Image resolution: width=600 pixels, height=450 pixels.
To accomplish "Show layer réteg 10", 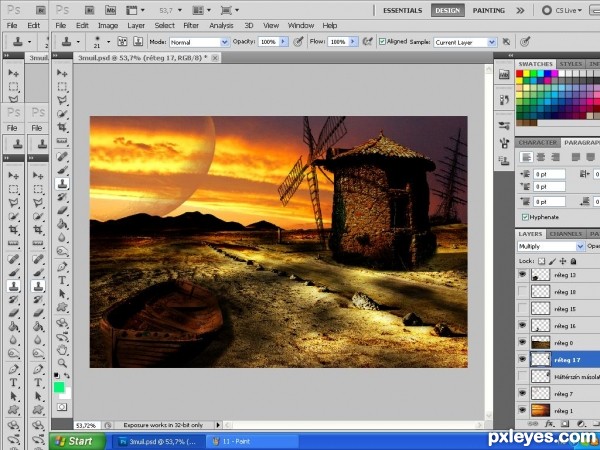I will click(x=522, y=292).
